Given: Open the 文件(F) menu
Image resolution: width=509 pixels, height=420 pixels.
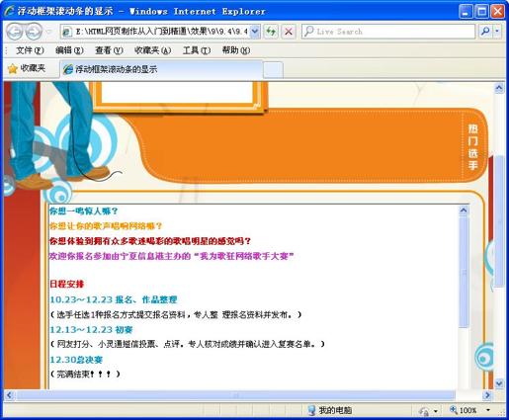Looking at the screenshot, I should (x=30, y=50).
